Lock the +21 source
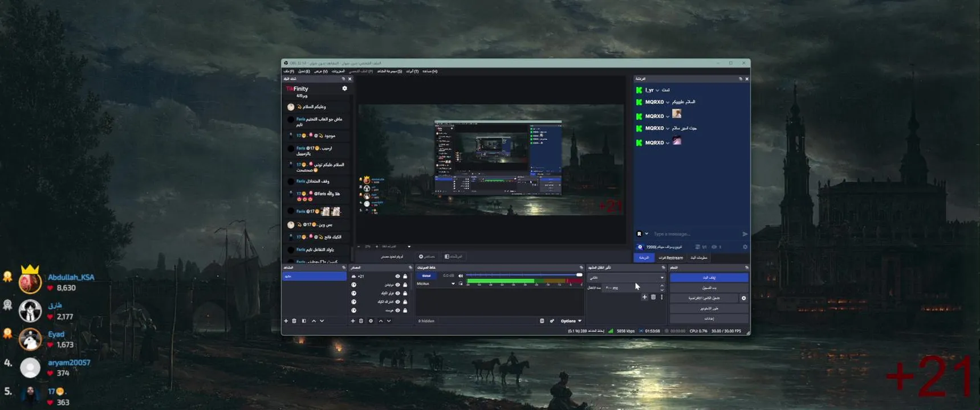Screen dimensions: 980x410 click(x=405, y=277)
